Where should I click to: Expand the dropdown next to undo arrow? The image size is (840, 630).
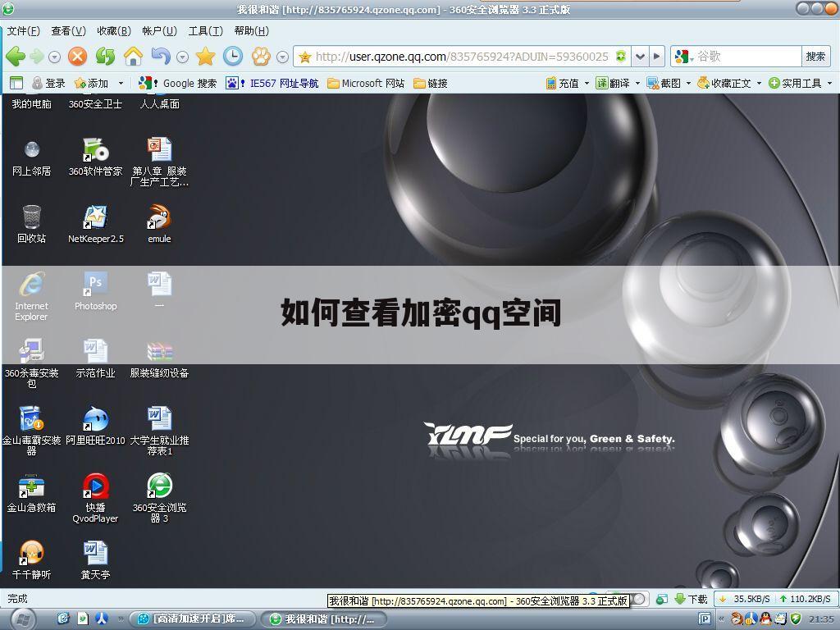tap(183, 57)
